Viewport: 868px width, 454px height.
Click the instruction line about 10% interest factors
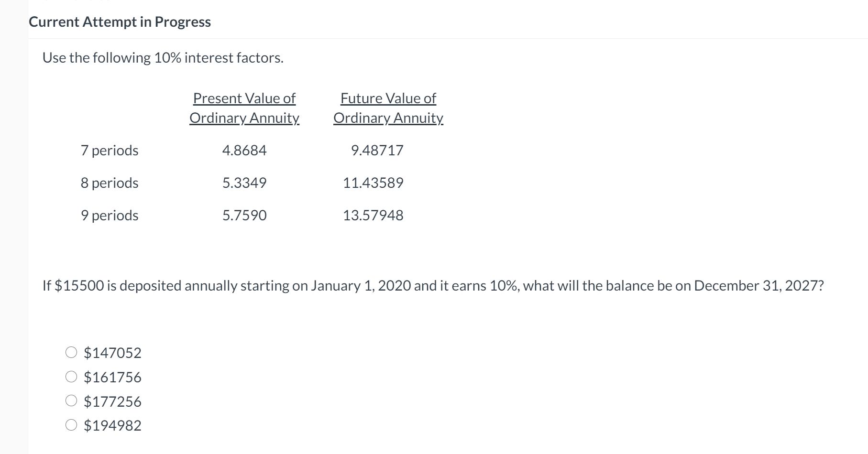(x=163, y=57)
